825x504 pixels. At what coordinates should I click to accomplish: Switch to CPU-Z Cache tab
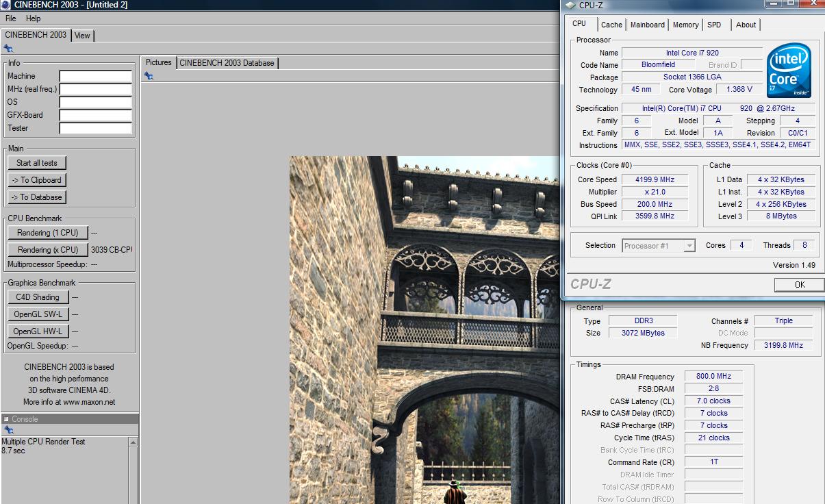611,25
